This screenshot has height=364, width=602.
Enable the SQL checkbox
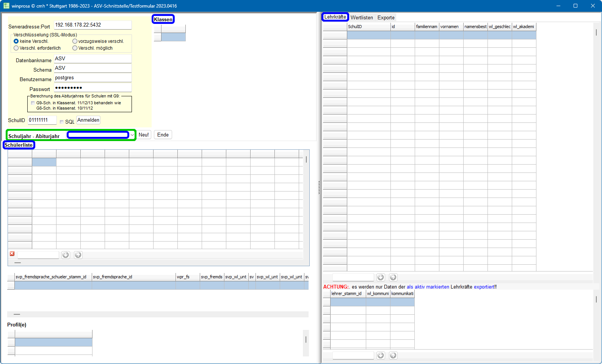62,122
